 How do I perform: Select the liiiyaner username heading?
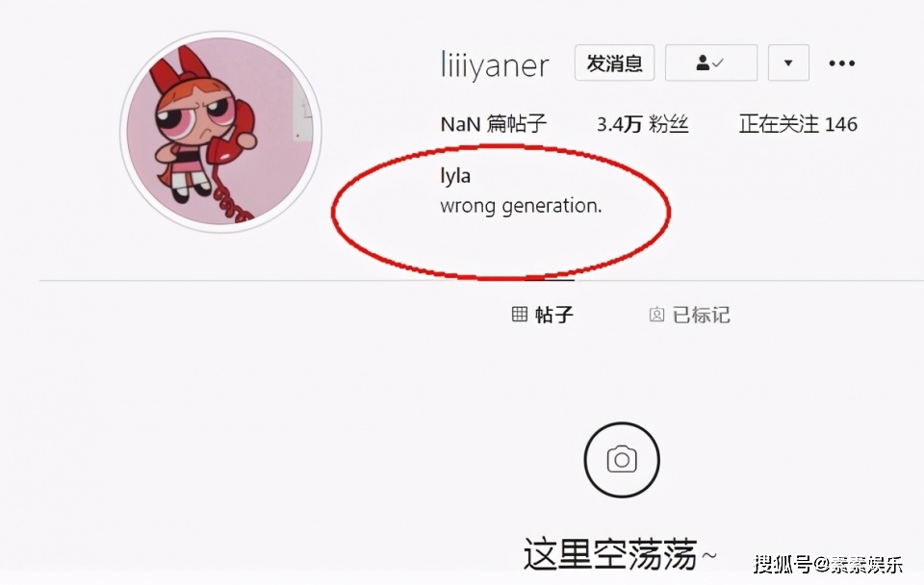[x=495, y=64]
